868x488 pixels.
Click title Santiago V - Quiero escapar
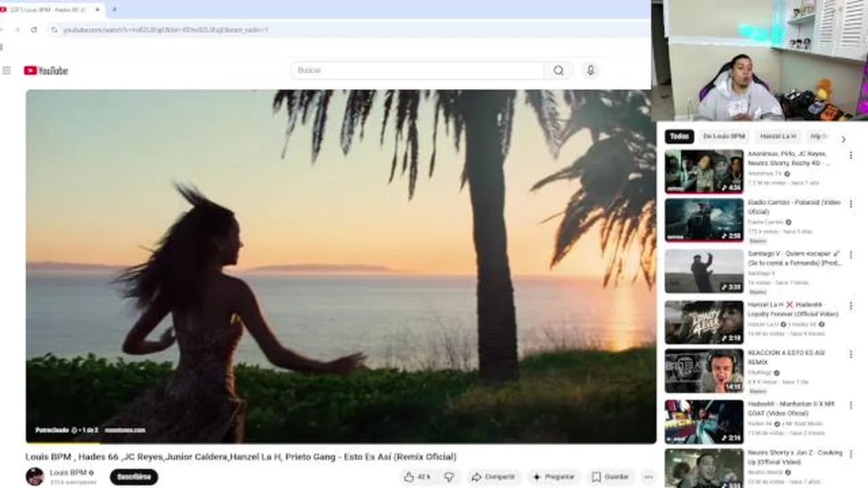click(794, 258)
